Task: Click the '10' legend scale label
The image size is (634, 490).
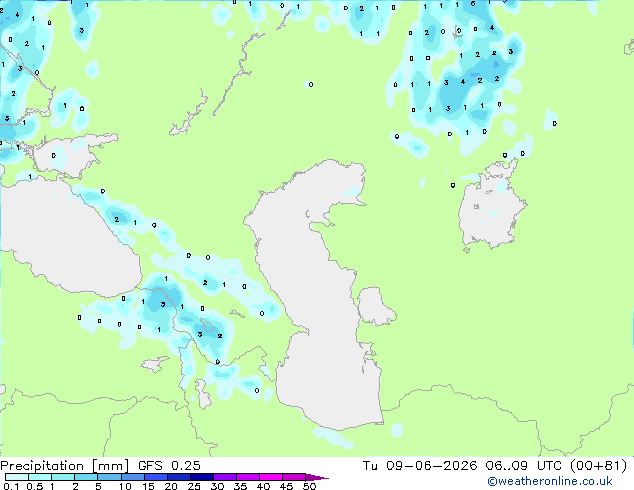Action: 125,486
